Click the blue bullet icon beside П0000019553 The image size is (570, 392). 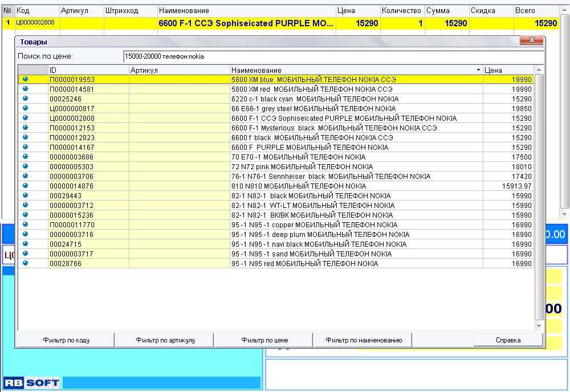(25, 80)
